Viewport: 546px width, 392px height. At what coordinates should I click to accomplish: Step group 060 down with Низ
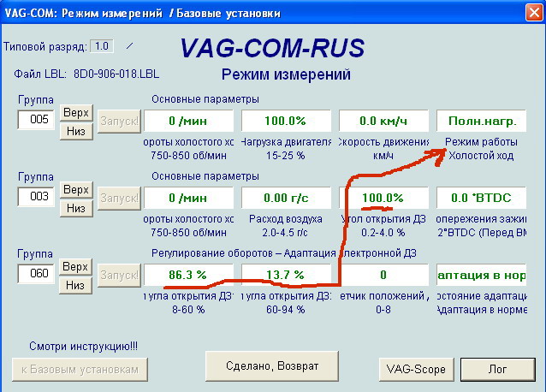point(75,286)
